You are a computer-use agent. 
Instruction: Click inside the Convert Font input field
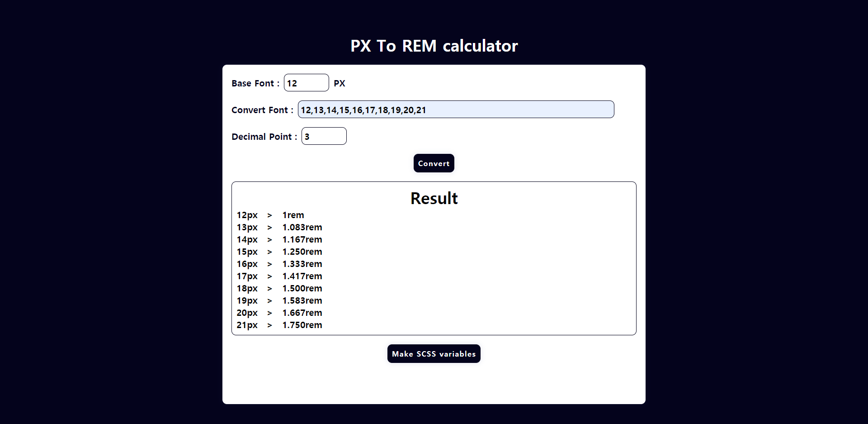tap(455, 109)
